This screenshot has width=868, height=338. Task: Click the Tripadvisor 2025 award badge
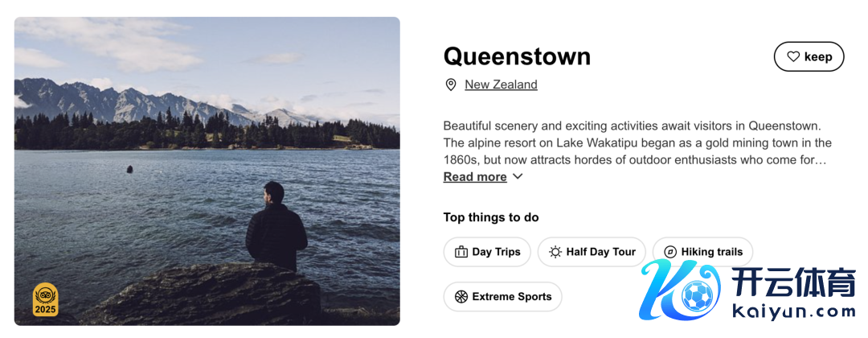click(45, 299)
